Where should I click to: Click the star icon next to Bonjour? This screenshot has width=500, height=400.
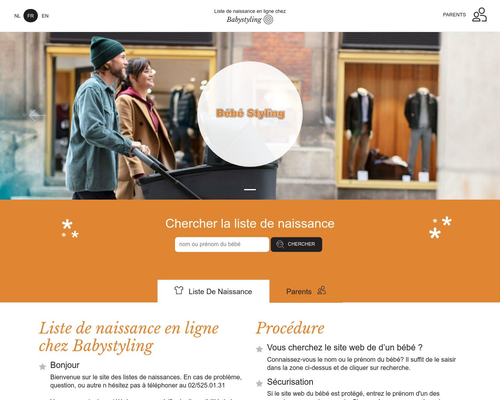pyautogui.click(x=42, y=367)
